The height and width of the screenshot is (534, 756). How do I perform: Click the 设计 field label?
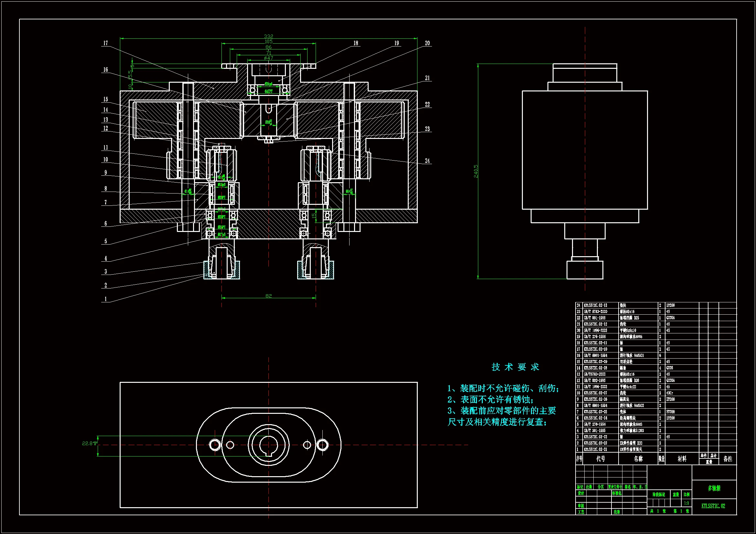click(x=580, y=493)
